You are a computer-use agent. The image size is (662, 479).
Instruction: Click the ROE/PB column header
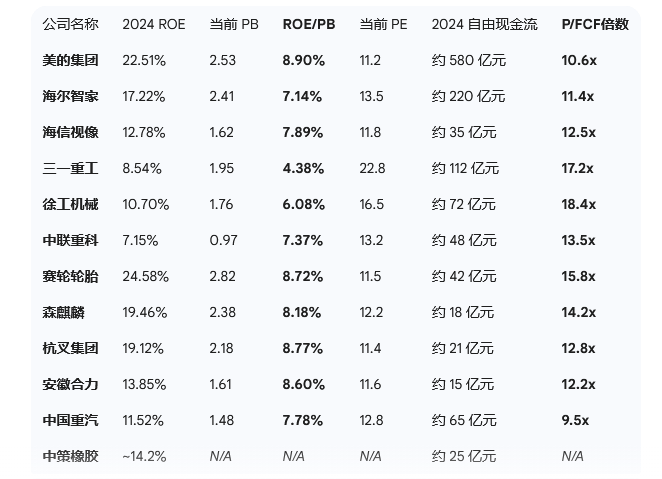click(x=306, y=24)
